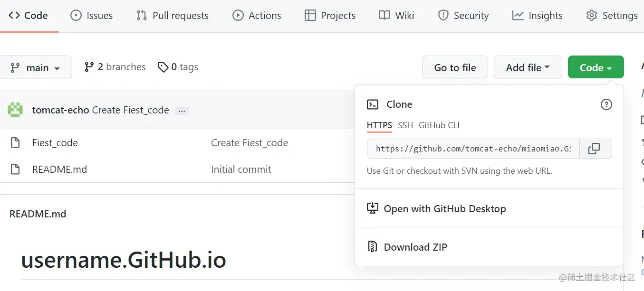Click the Fiest_code file icon
This screenshot has width=644, height=291.
coord(15,143)
